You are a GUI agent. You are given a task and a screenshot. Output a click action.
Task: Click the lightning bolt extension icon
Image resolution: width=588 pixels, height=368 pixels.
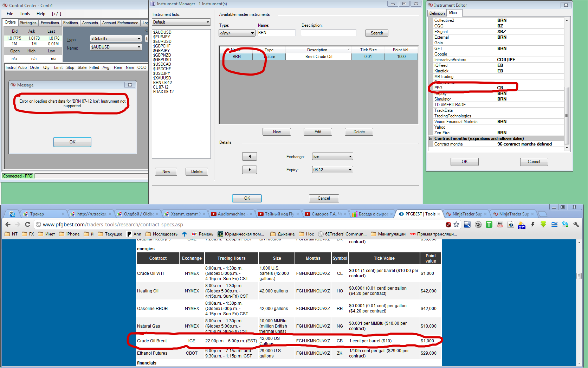point(533,225)
